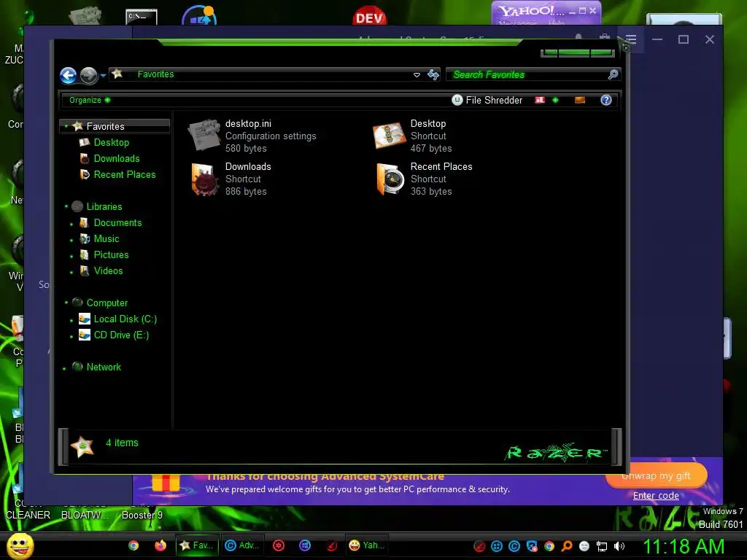
Task: Select the Downloads shortcut icon in file list
Action: [x=205, y=179]
